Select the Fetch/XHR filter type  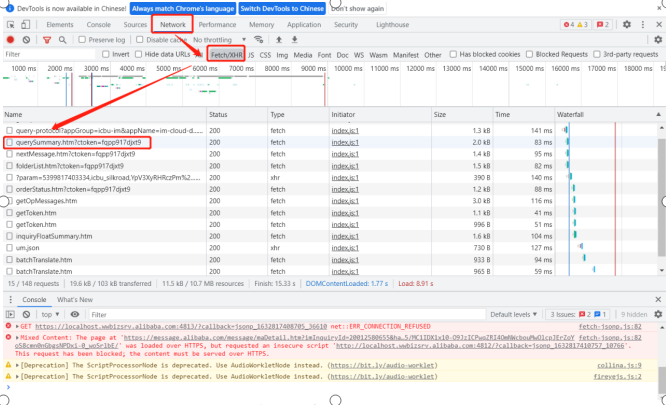point(226,54)
